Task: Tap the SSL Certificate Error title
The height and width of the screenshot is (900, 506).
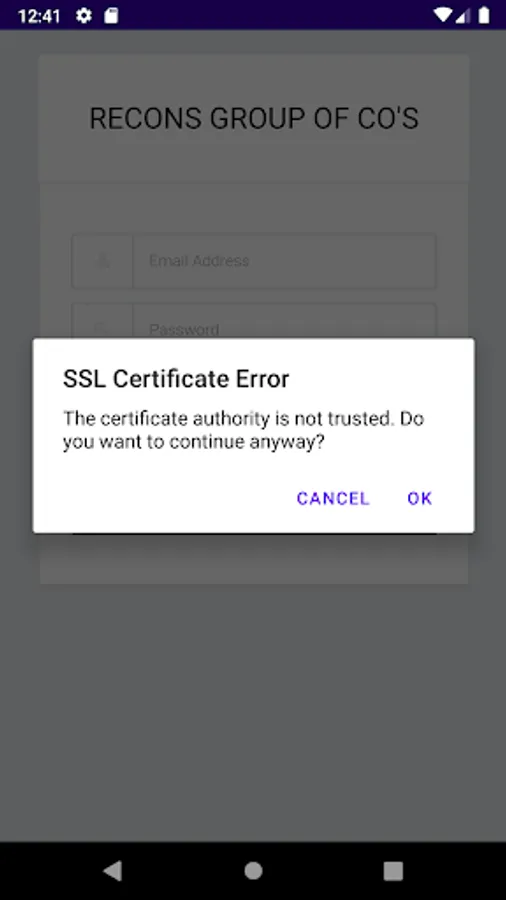Action: (x=176, y=379)
